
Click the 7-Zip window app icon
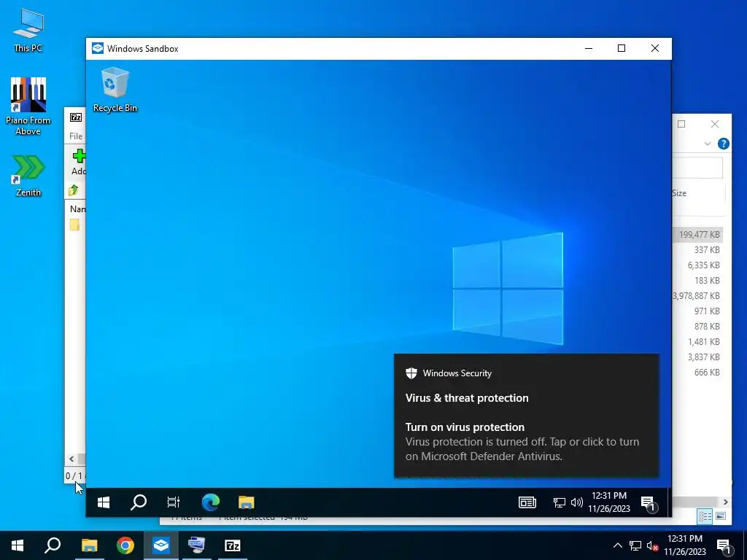tap(76, 117)
